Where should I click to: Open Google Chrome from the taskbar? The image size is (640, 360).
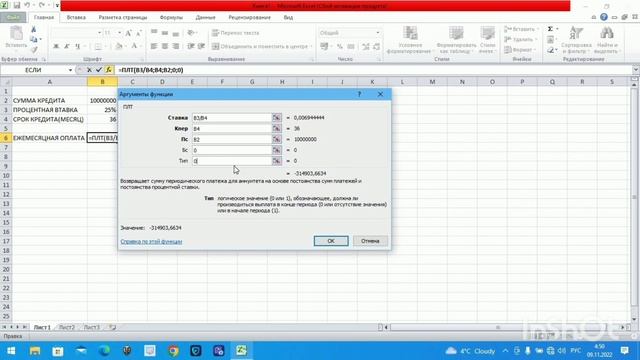173,351
